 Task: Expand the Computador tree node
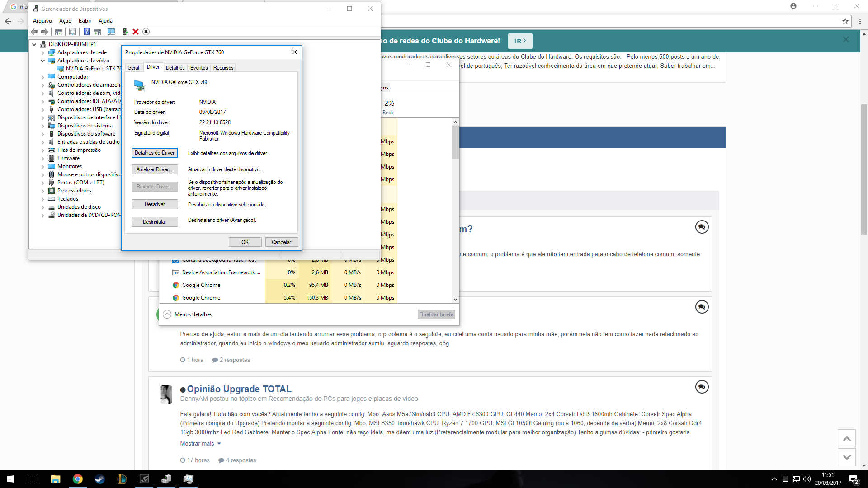pos(43,77)
